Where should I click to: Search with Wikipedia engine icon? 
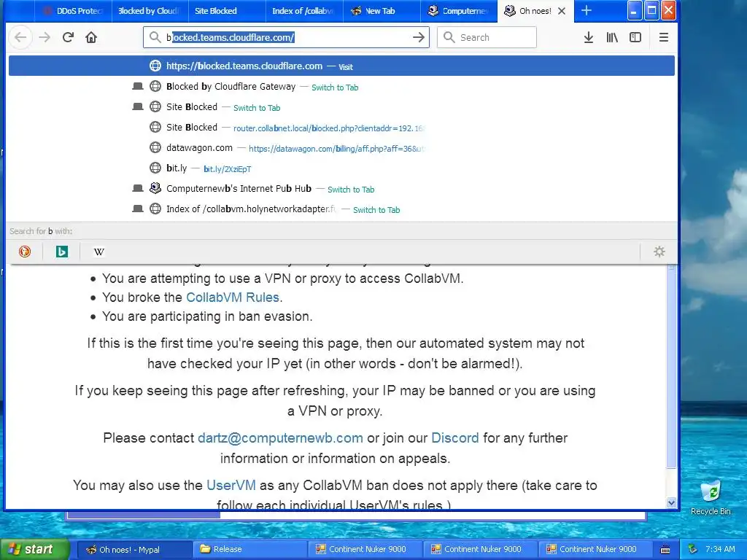pos(99,252)
